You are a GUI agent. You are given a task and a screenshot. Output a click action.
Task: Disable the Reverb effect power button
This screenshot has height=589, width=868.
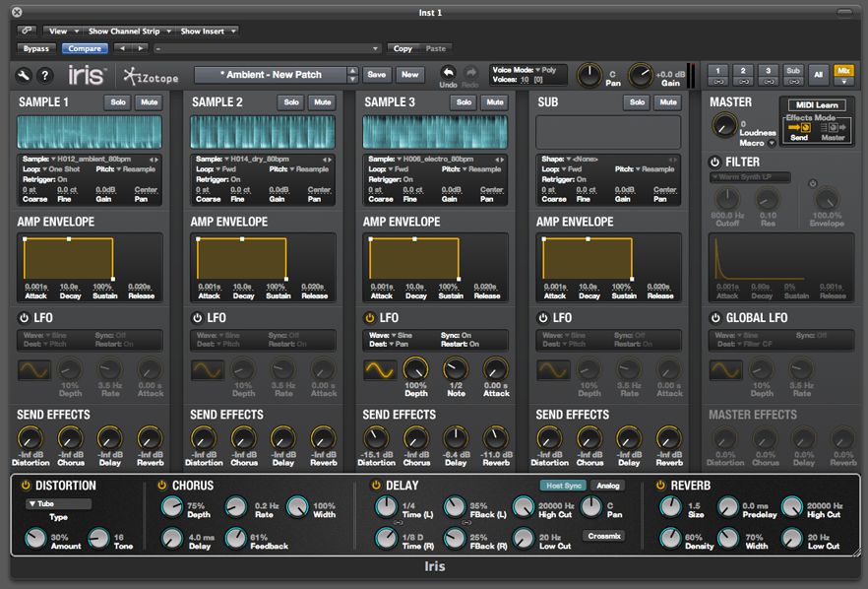(660, 486)
